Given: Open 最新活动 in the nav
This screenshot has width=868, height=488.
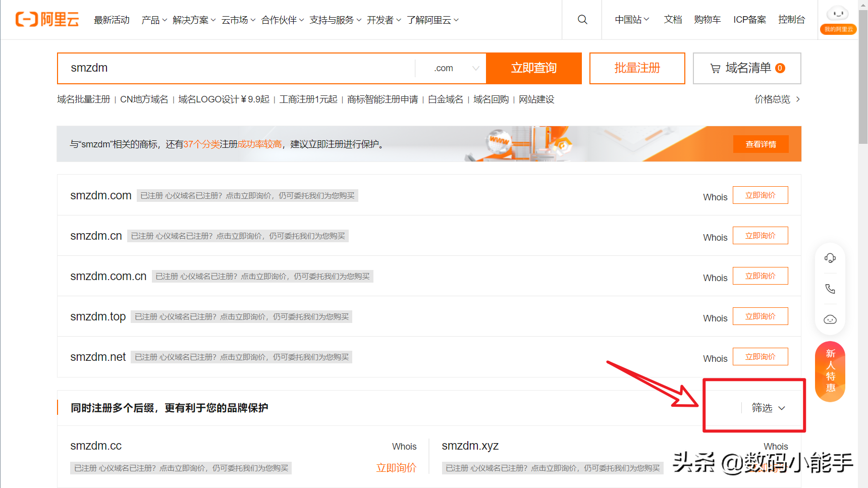Looking at the screenshot, I should point(112,20).
